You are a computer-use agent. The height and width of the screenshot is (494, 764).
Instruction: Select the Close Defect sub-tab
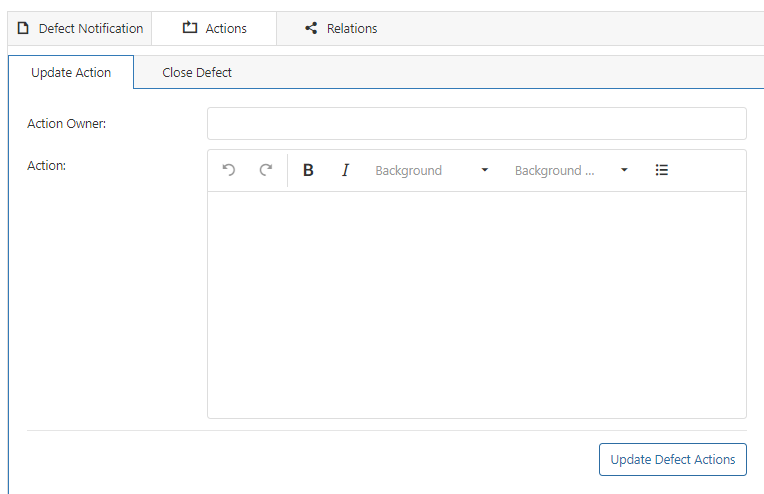coord(197,73)
